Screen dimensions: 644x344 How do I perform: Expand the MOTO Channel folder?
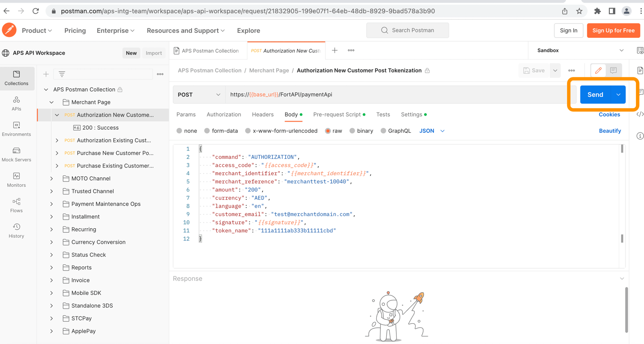pos(51,179)
